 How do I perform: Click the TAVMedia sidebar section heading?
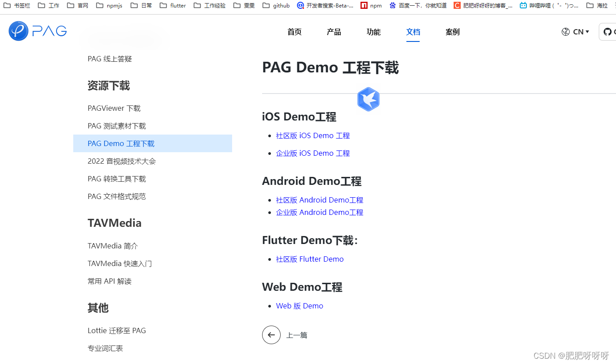click(115, 223)
